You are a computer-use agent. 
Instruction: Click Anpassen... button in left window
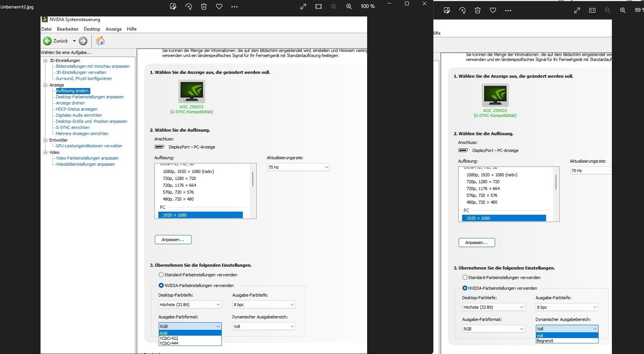[173, 240]
